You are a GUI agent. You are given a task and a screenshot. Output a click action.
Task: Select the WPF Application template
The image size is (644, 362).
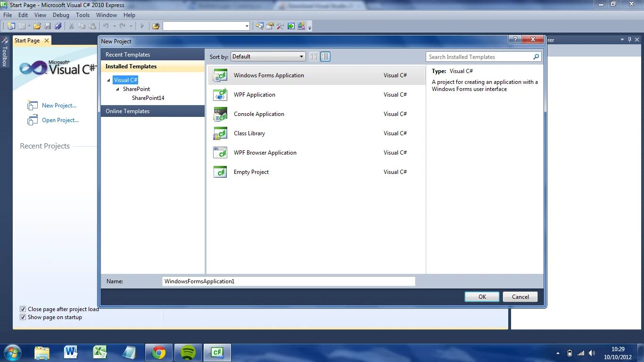[316, 95]
